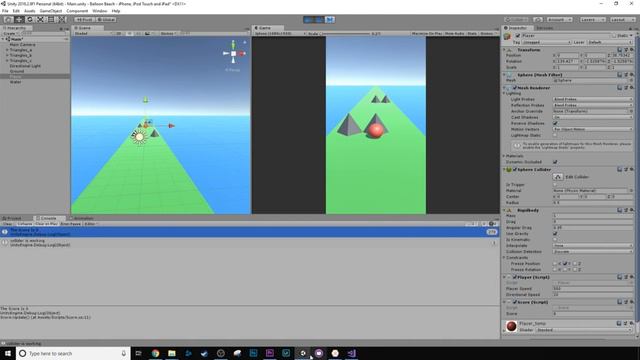
Task: Click the Player GameObject cube icon
Action: 508,37
